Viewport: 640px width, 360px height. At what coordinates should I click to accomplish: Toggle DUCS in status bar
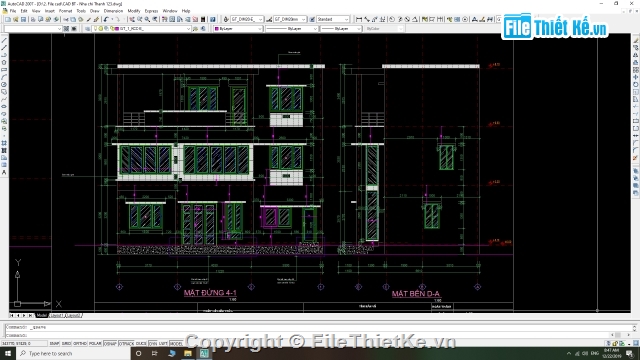click(x=141, y=344)
